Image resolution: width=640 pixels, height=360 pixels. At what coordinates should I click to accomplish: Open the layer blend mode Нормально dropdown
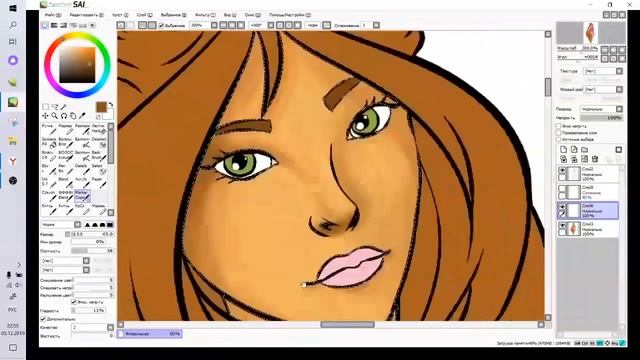pos(619,109)
